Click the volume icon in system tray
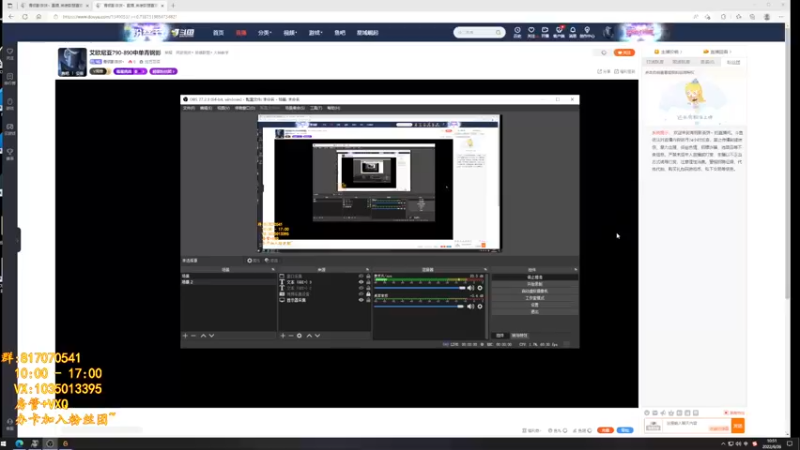This screenshot has height=450, width=800. [738, 444]
